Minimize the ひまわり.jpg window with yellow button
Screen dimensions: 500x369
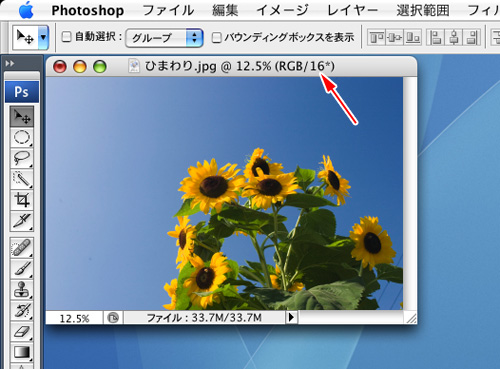pyautogui.click(x=80, y=66)
